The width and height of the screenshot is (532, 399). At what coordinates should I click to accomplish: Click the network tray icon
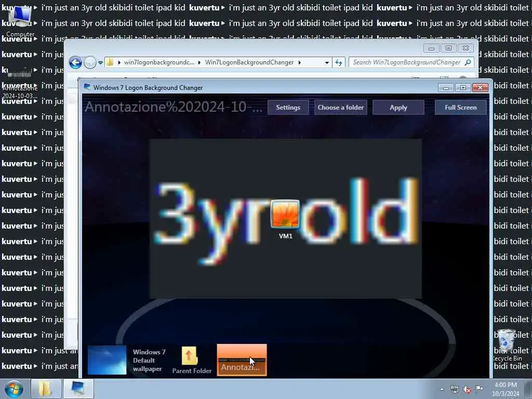454,389
